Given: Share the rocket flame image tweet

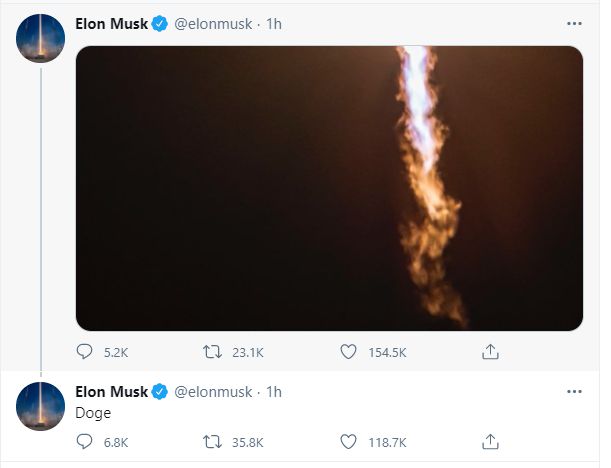Looking at the screenshot, I should point(490,352).
